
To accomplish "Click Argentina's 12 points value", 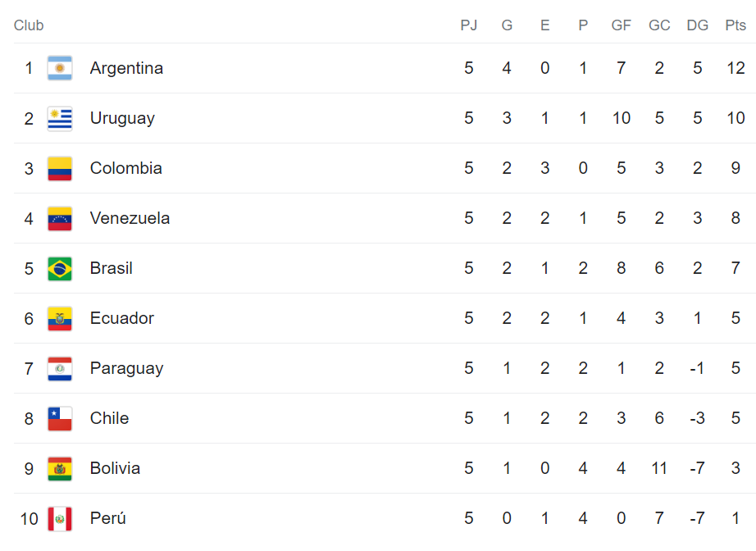I will tap(736, 68).
